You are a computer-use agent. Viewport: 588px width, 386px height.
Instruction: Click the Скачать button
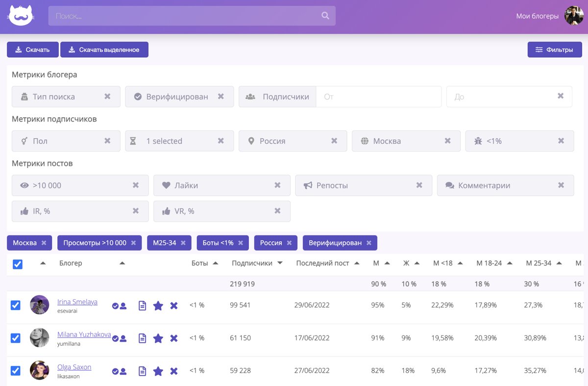(33, 50)
